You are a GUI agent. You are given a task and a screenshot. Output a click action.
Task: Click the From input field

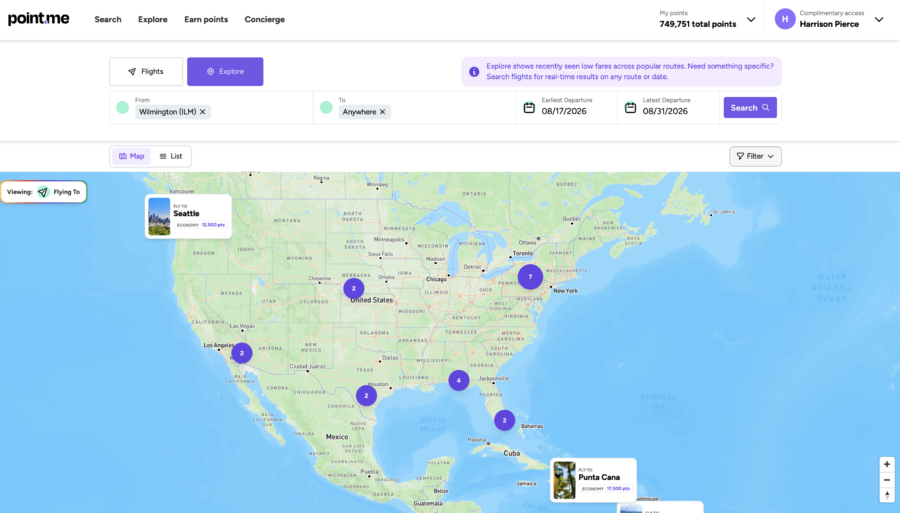[x=211, y=107]
